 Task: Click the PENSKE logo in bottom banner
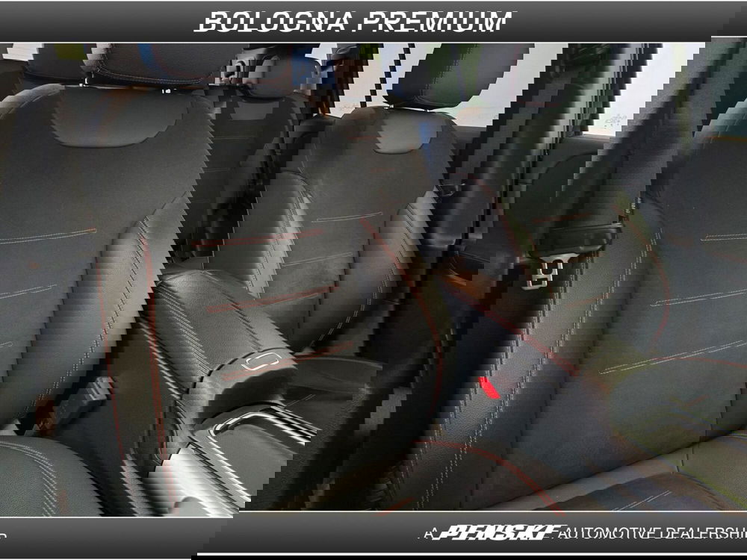pyautogui.click(x=498, y=532)
